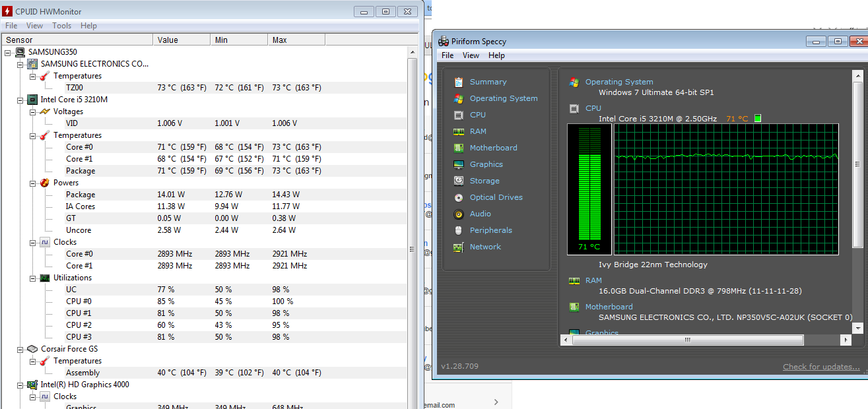This screenshot has height=409, width=868.
Task: Click the Summary sidebar icon in Speccy
Action: (459, 82)
